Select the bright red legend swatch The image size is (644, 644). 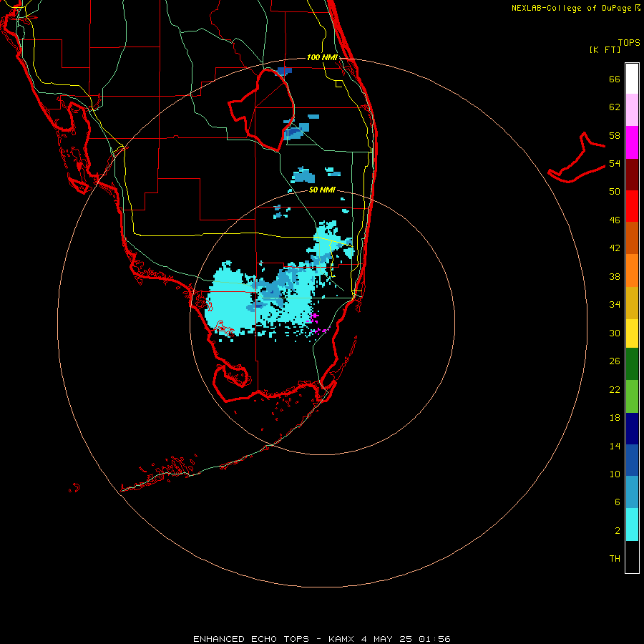632,206
